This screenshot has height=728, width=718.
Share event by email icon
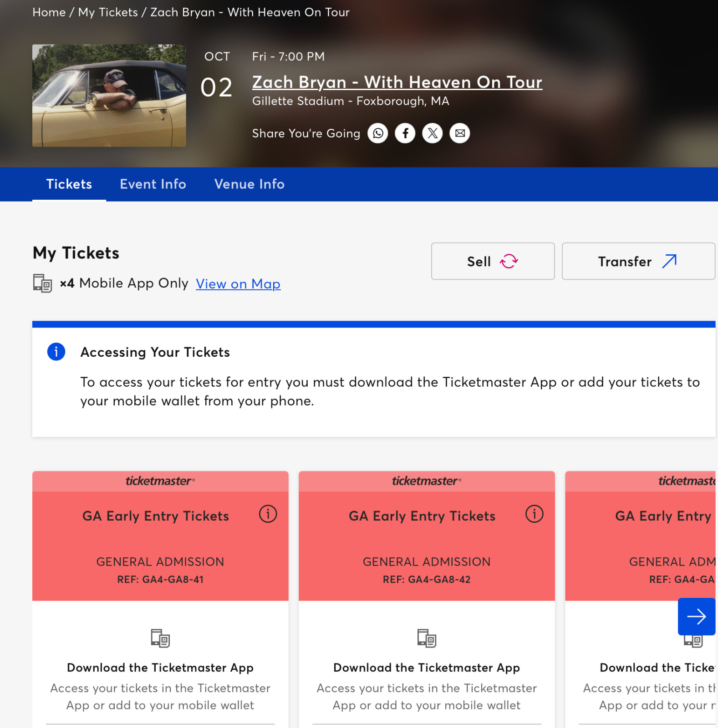(460, 133)
